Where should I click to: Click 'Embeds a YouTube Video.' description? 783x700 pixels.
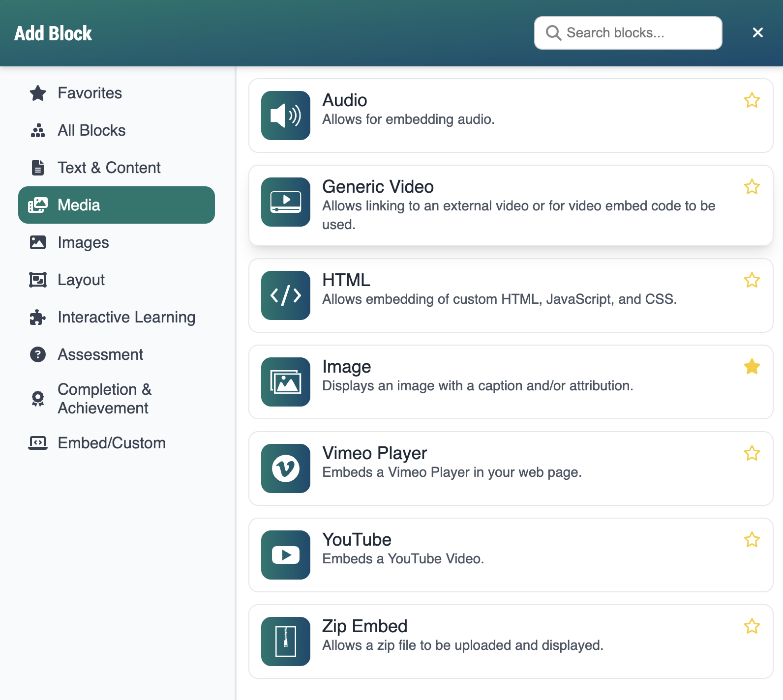pyautogui.click(x=403, y=559)
